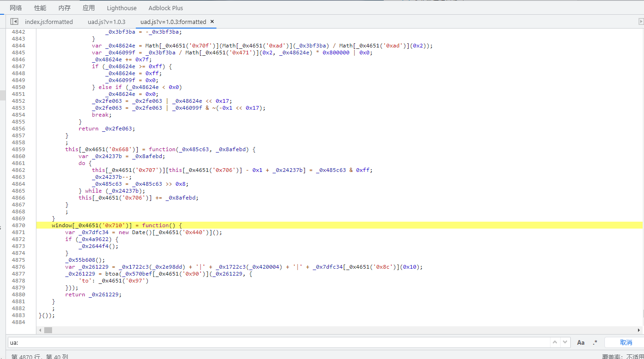Click the horizontal scrollbar right arrow
The height and width of the screenshot is (359, 644).
[639, 330]
